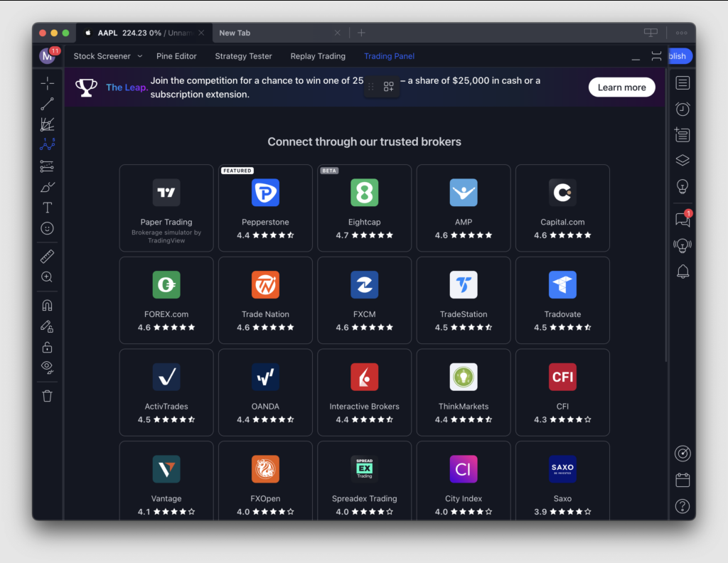This screenshot has height=563, width=728.
Task: Click The Leap competition link
Action: (x=127, y=87)
